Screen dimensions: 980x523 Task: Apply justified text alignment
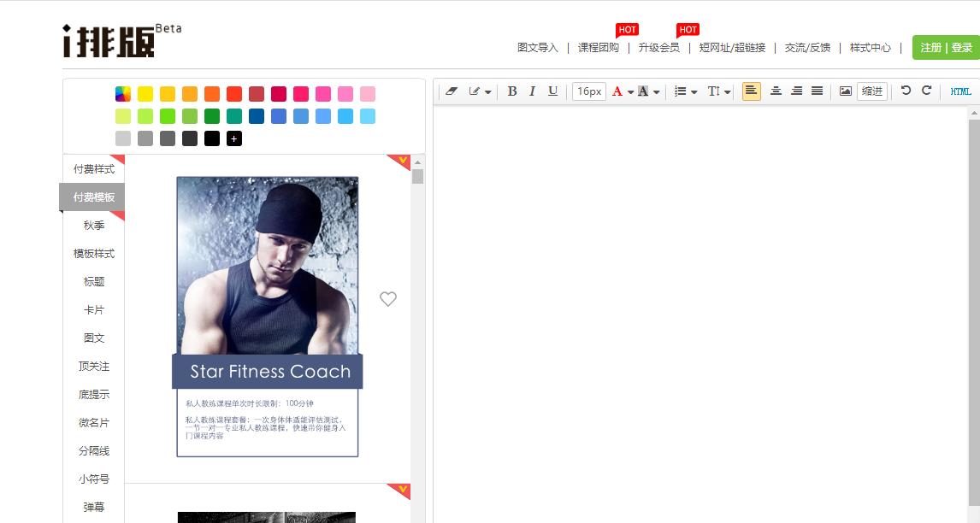coord(817,91)
